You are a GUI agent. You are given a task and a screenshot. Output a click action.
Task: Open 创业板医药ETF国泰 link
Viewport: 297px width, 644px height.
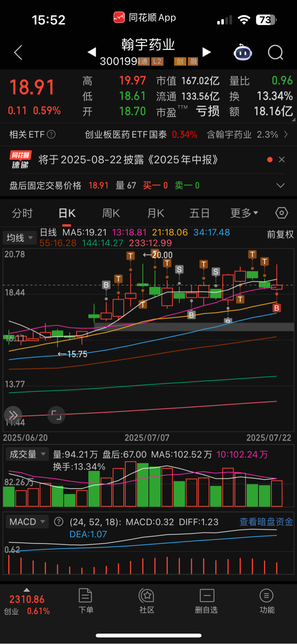(141, 134)
